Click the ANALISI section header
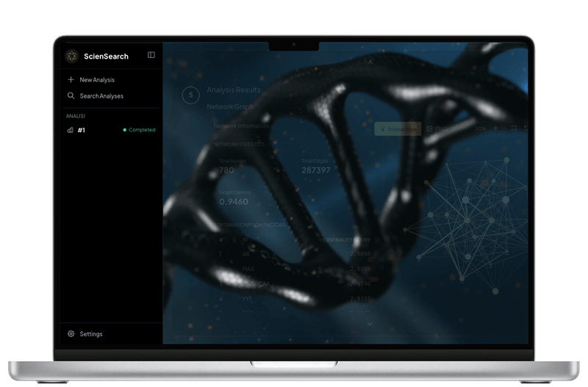The width and height of the screenshot is (588, 387). [x=76, y=116]
